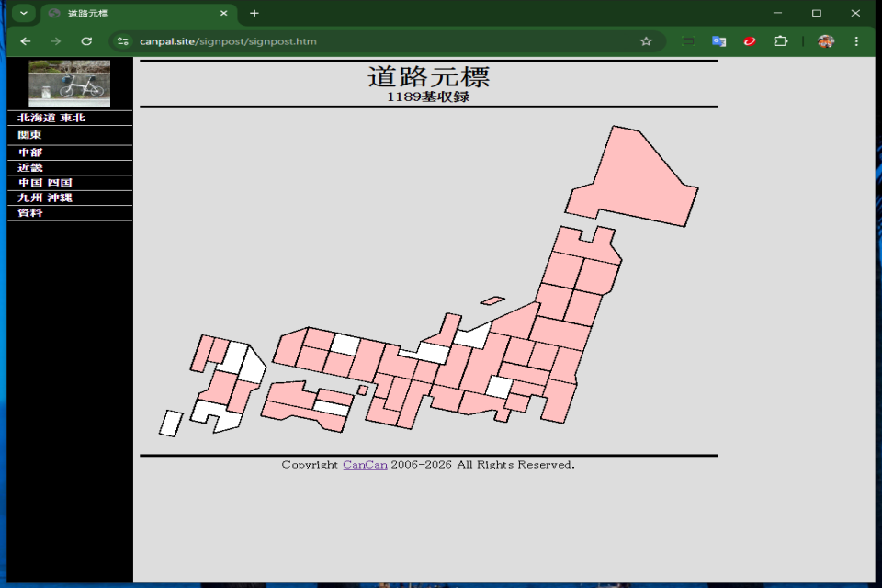Image resolution: width=882 pixels, height=588 pixels.
Task: Close the 道路元標 tab
Action: [223, 13]
